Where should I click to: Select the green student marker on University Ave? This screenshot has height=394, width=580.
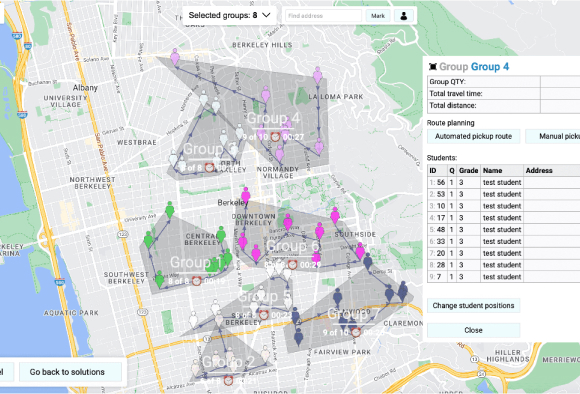coord(170,209)
